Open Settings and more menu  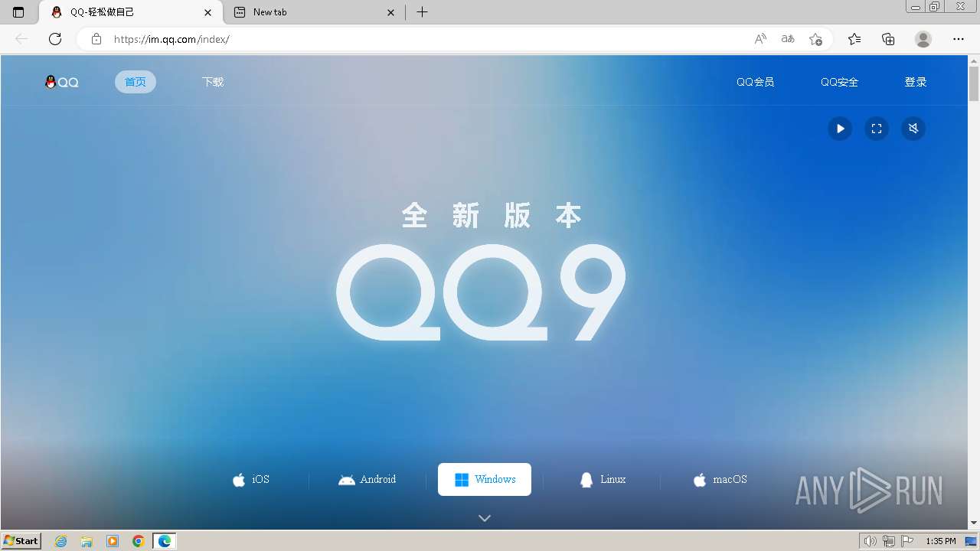tap(959, 39)
